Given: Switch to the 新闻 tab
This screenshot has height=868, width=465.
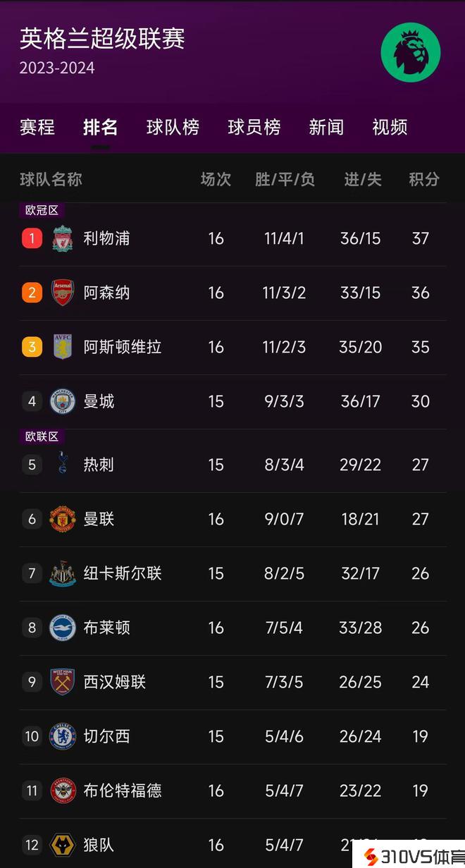Looking at the screenshot, I should (326, 127).
